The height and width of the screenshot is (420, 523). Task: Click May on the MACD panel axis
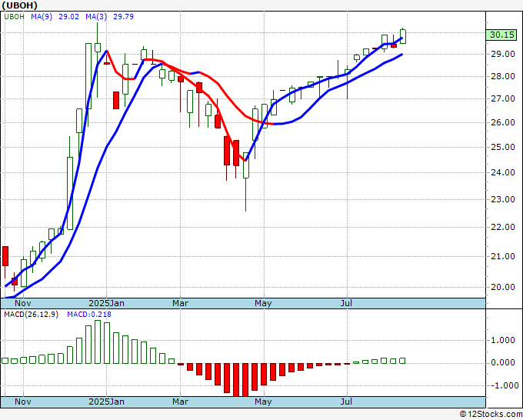[263, 402]
